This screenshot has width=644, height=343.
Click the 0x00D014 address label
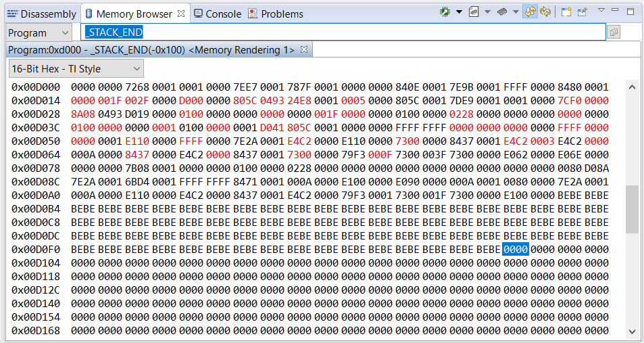click(x=36, y=101)
